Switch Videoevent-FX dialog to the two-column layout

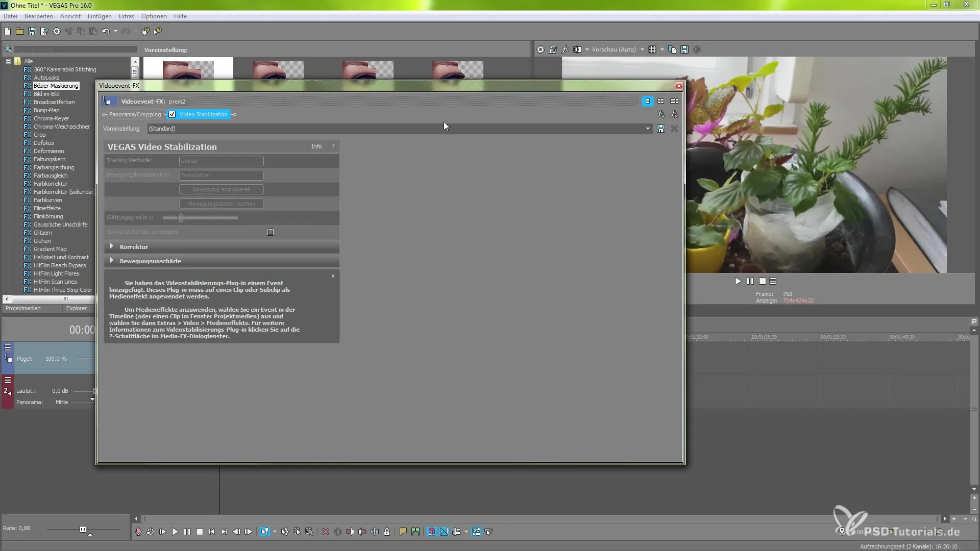coord(661,101)
